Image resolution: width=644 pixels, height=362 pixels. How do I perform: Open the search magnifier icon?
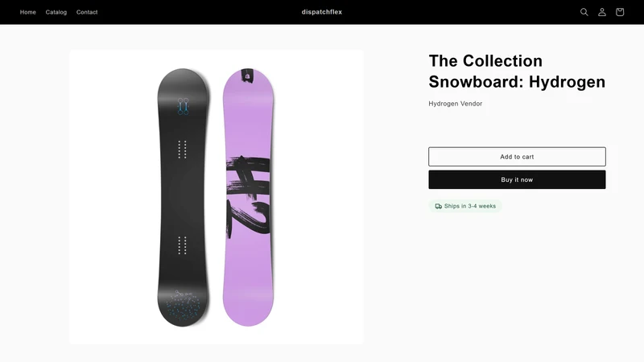[x=584, y=12]
